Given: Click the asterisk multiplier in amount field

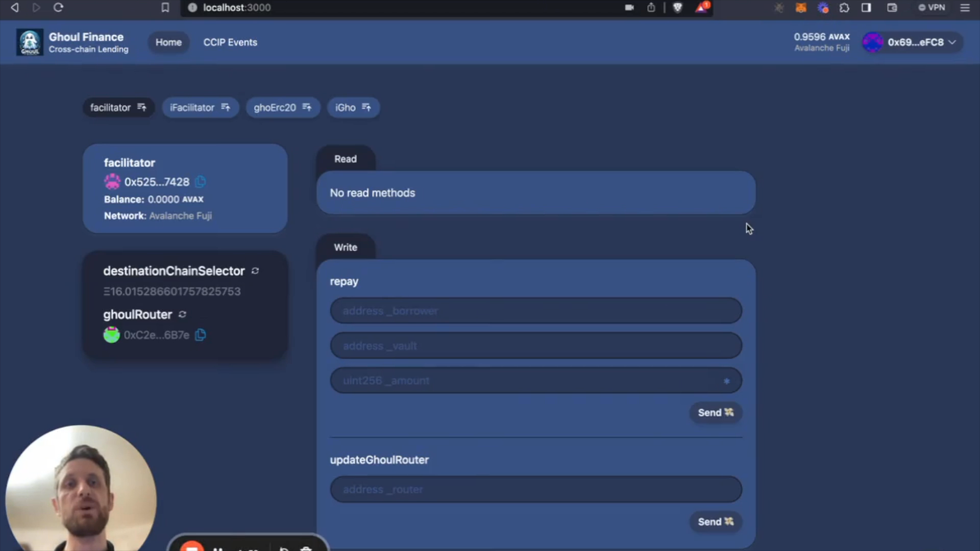Looking at the screenshot, I should (x=726, y=381).
